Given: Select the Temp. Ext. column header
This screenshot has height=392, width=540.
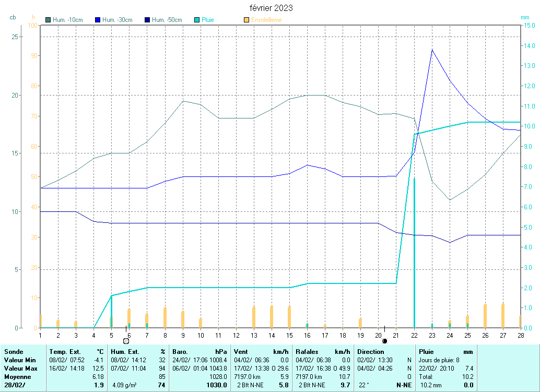Looking at the screenshot, I should pyautogui.click(x=64, y=352).
